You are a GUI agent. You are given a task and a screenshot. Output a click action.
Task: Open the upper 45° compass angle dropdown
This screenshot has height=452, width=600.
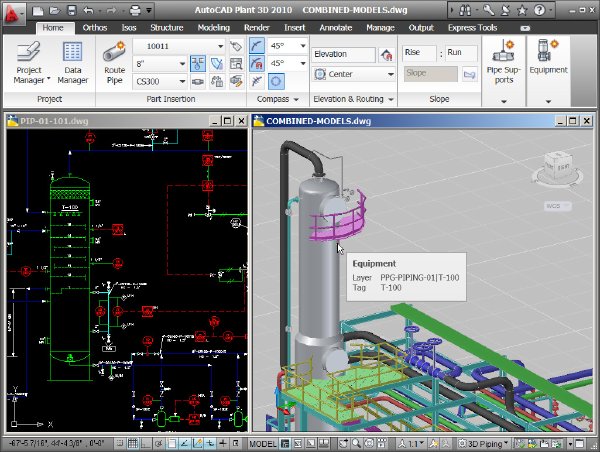point(303,46)
